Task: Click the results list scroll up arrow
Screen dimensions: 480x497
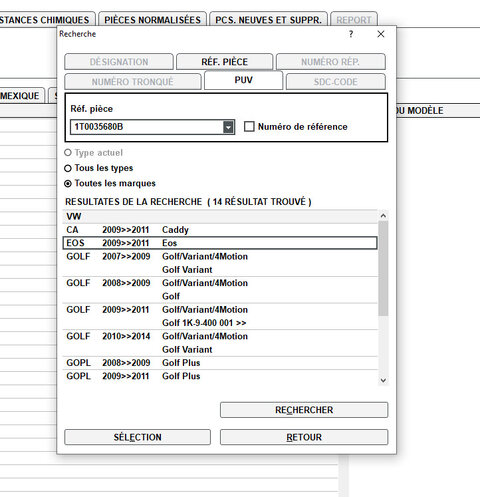Action: [x=383, y=216]
